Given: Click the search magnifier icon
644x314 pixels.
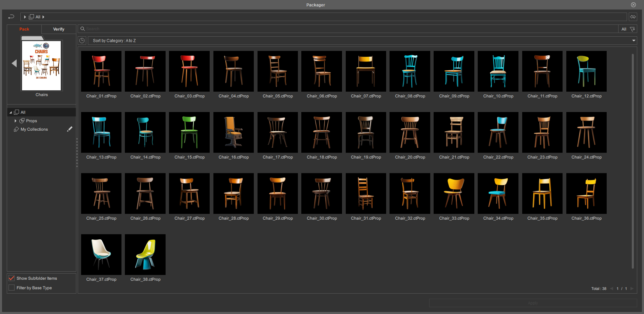Looking at the screenshot, I should (82, 29).
